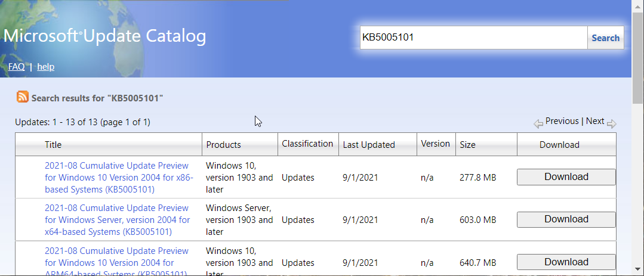644x276 pixels.
Task: Sort results by Title column
Action: (53, 145)
